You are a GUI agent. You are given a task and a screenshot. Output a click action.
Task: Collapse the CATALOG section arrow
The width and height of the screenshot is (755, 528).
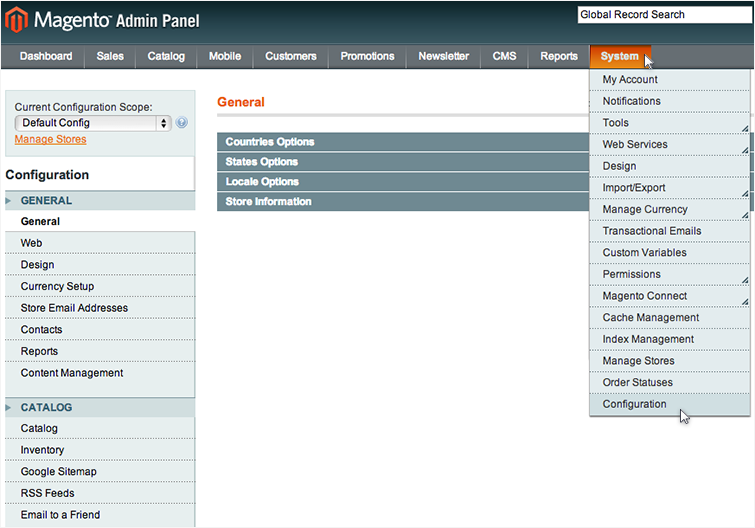[8, 408]
